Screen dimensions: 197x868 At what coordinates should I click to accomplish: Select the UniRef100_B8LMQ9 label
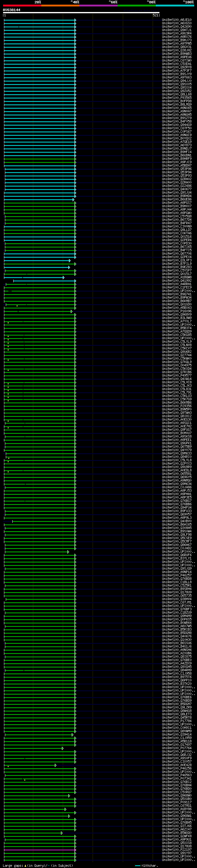click(176, 105)
